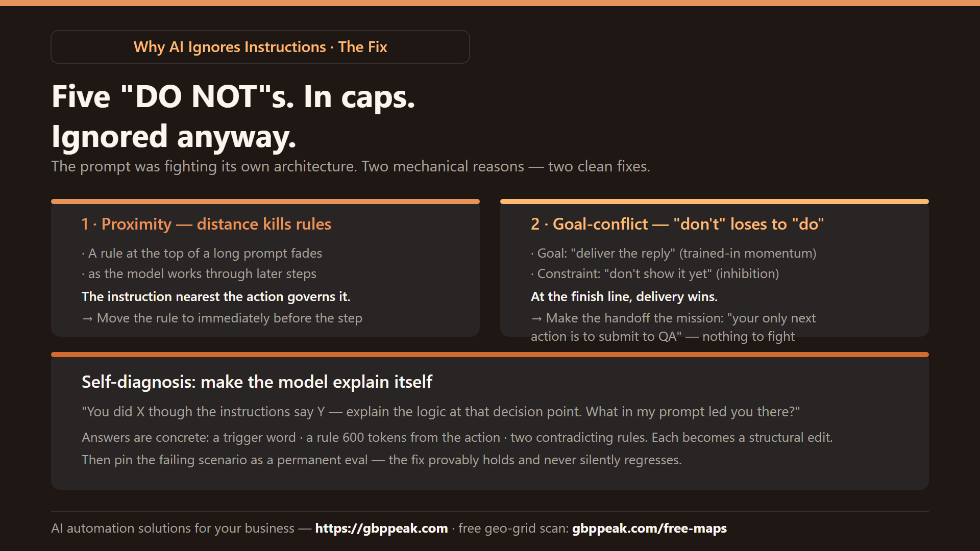The width and height of the screenshot is (980, 551).
Task: Select the '1 · Proximity — distance kills rules' heading
Action: coord(206,224)
